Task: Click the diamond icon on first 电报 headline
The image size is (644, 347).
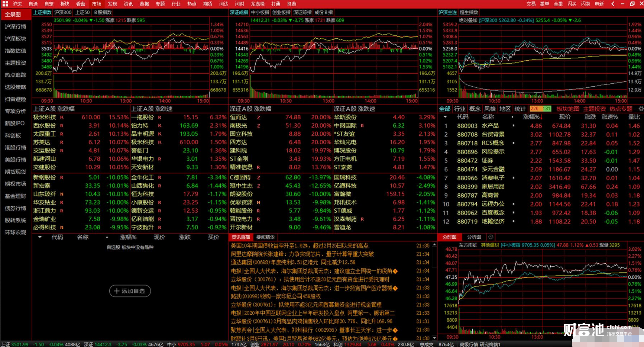Action: coord(395,271)
